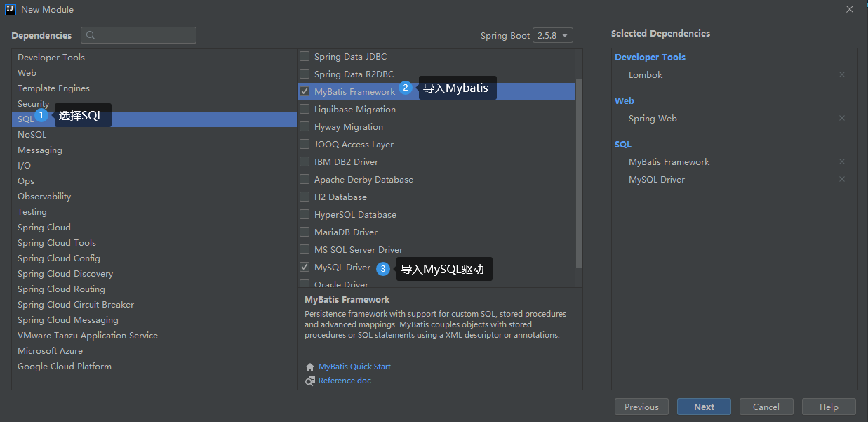Enable Flyway Migration checkbox
The image size is (868, 422).
tap(305, 126)
